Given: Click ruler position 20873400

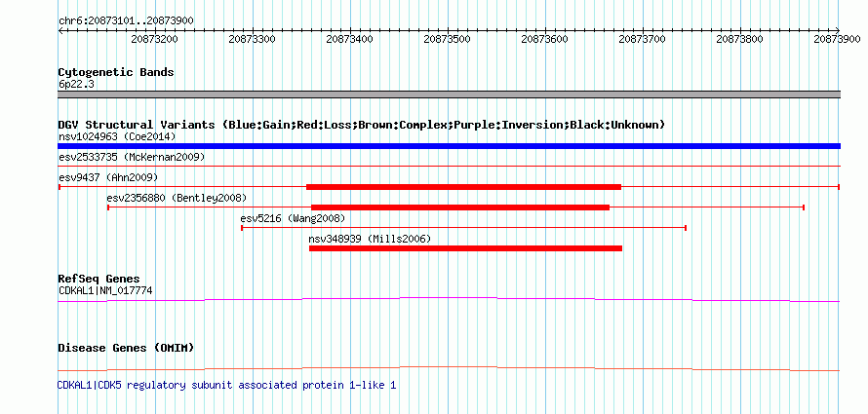Looking at the screenshot, I should (x=350, y=39).
